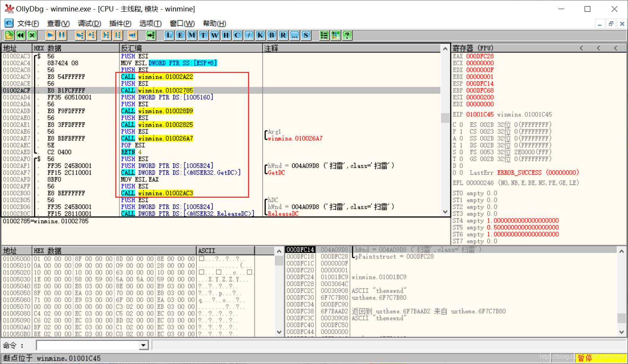Restart the program with rewind icon
628x364 pixels.
click(x=21, y=35)
